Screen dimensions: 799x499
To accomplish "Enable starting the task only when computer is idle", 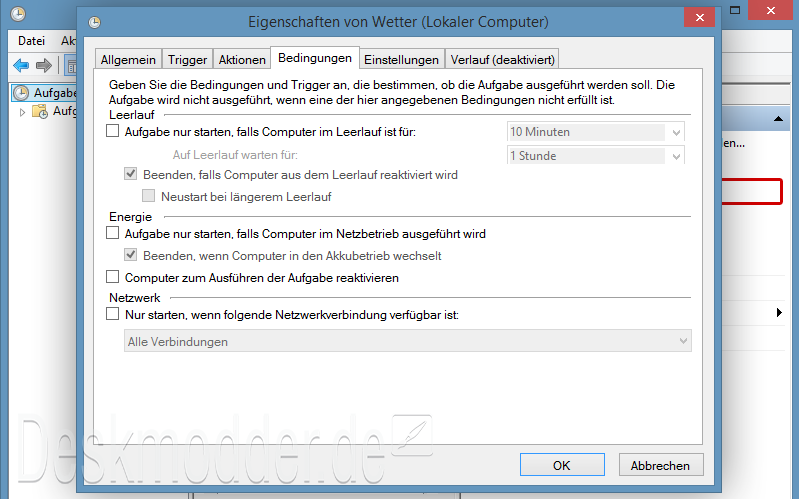I will (x=112, y=132).
